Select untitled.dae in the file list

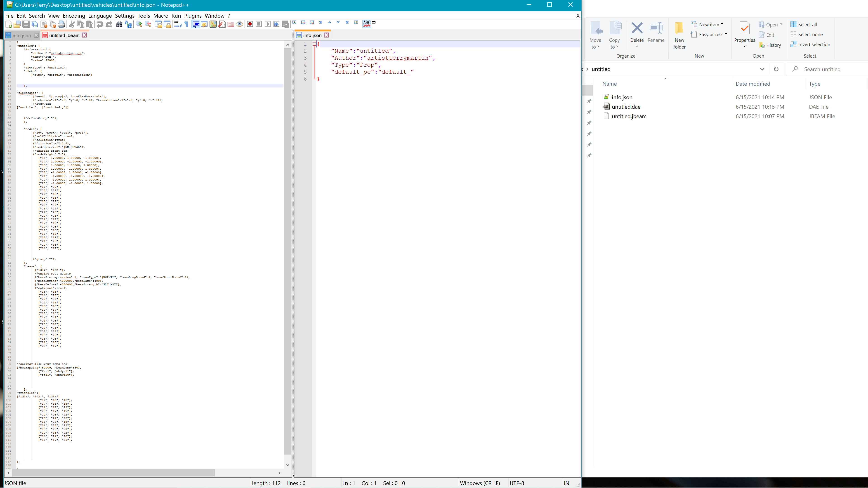point(626,107)
